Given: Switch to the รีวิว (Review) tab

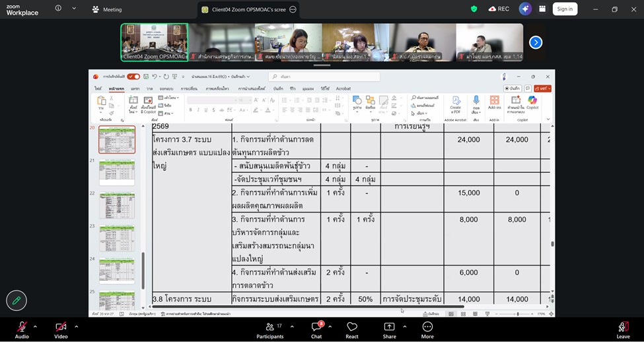Looking at the screenshot, I should 293,88.
